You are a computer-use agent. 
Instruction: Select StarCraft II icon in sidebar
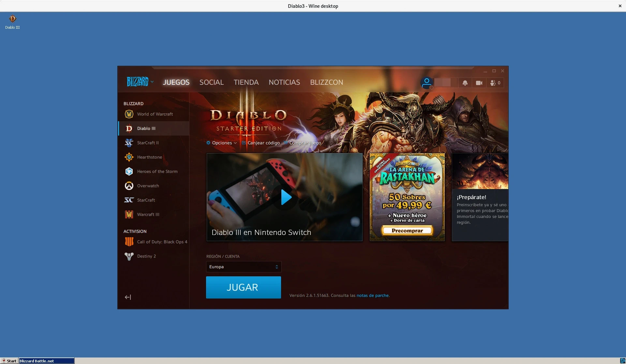coord(129,143)
